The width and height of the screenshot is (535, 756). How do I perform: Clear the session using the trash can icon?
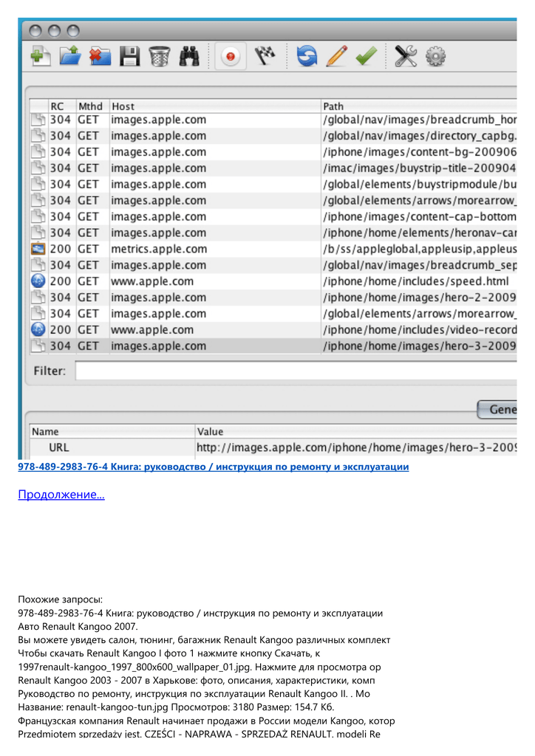pyautogui.click(x=159, y=56)
